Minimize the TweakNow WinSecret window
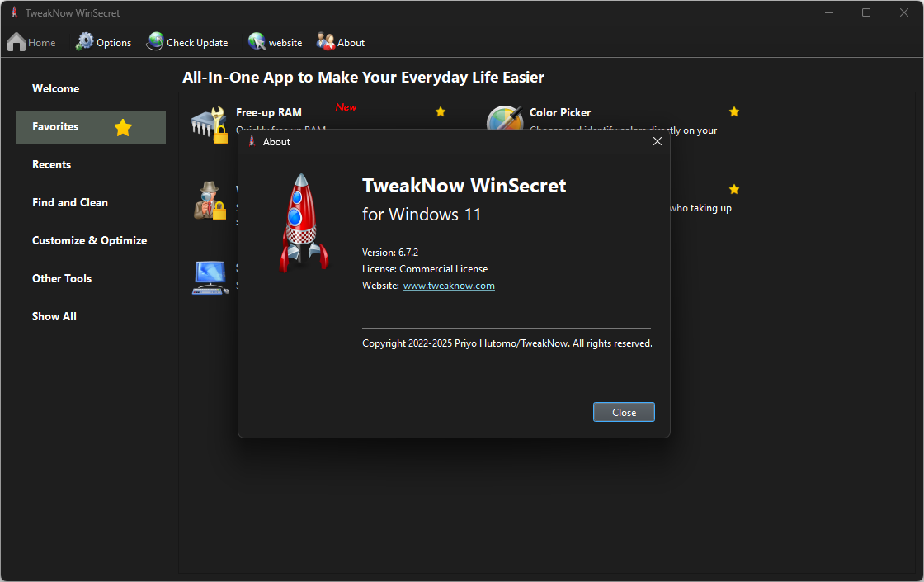This screenshot has height=582, width=924. [x=829, y=12]
